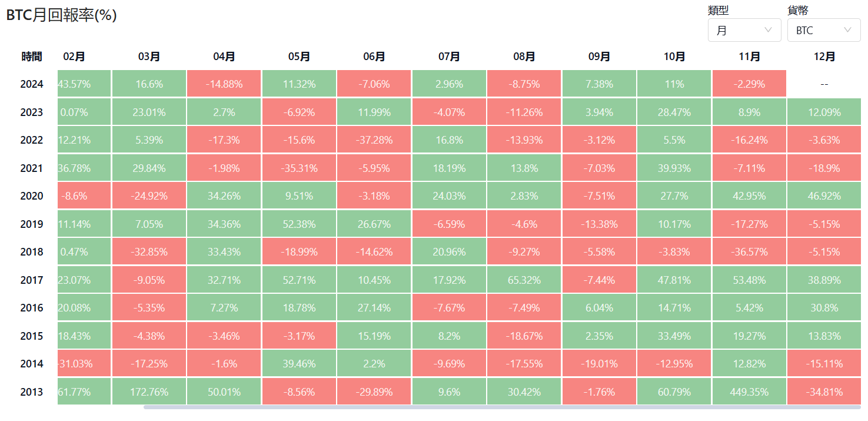Select the 2017 row label

[32, 280]
